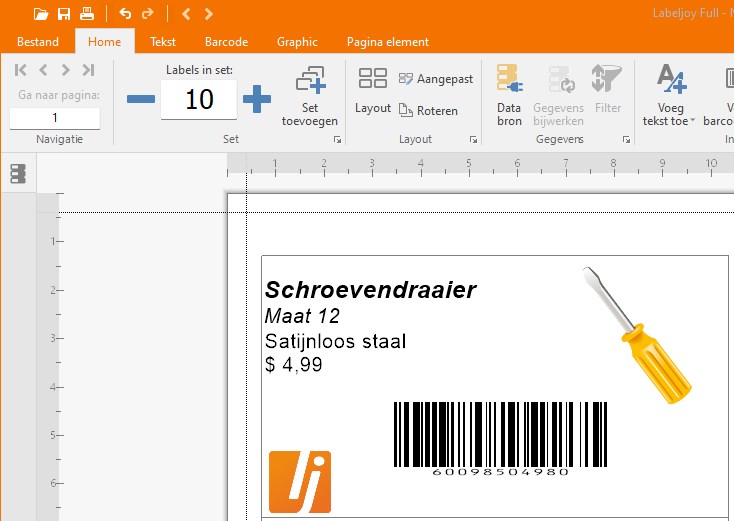734x521 pixels.
Task: Select the $ 4,99 price text
Action: click(x=294, y=364)
